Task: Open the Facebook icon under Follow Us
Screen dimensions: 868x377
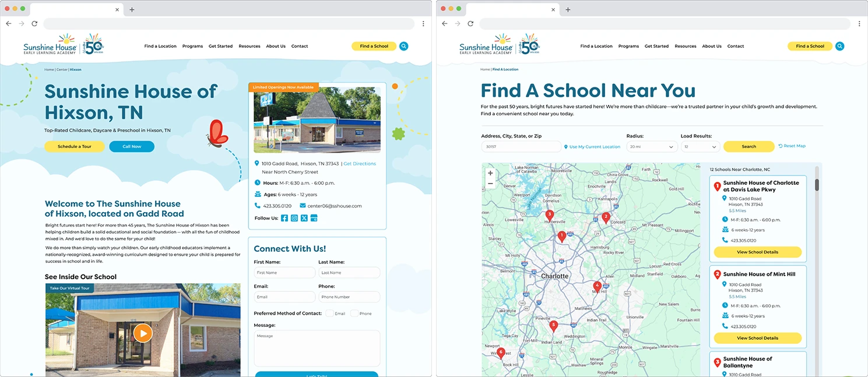Action: (x=284, y=218)
